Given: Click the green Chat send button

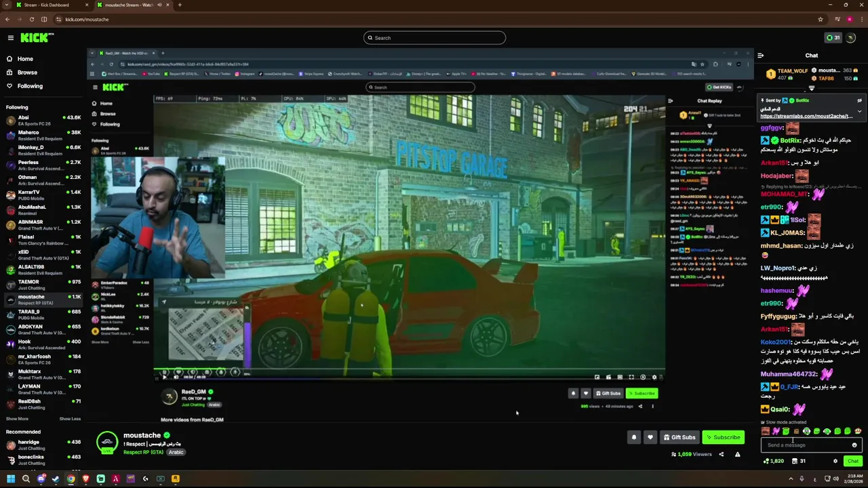Looking at the screenshot, I should click(853, 461).
